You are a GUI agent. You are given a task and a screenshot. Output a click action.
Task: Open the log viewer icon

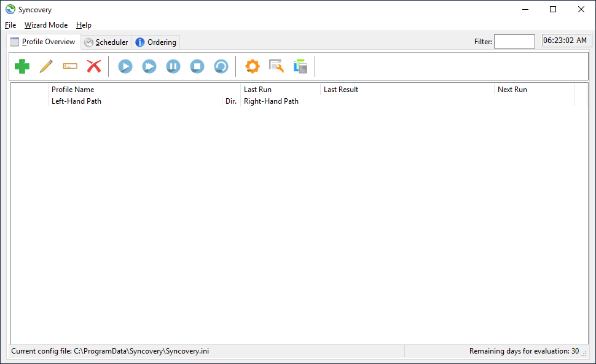276,66
